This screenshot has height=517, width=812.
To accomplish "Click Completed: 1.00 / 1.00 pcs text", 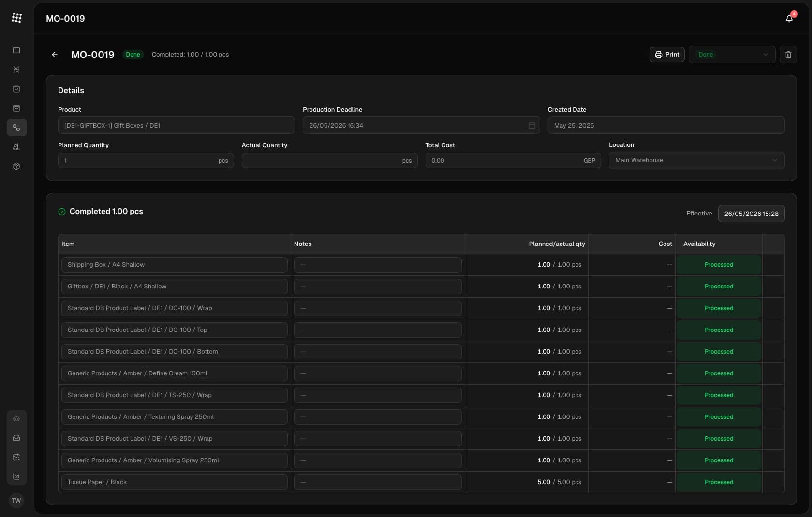I will pos(191,55).
